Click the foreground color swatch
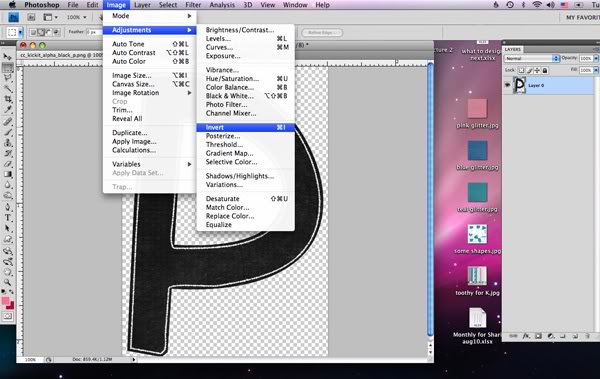The width and height of the screenshot is (600, 379). [5, 301]
